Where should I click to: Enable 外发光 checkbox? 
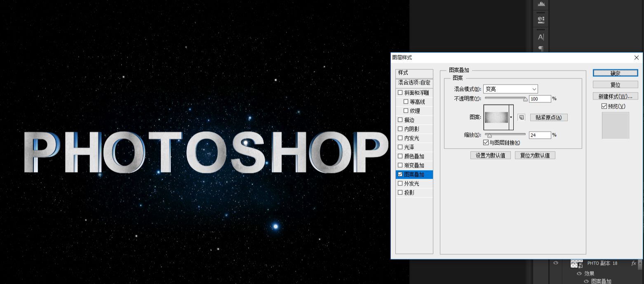coord(400,183)
